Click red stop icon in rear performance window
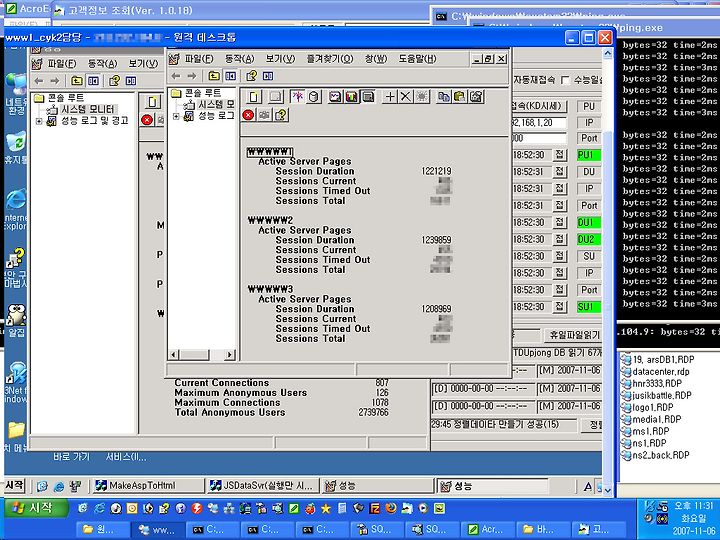The width and height of the screenshot is (720, 540). pos(147,120)
